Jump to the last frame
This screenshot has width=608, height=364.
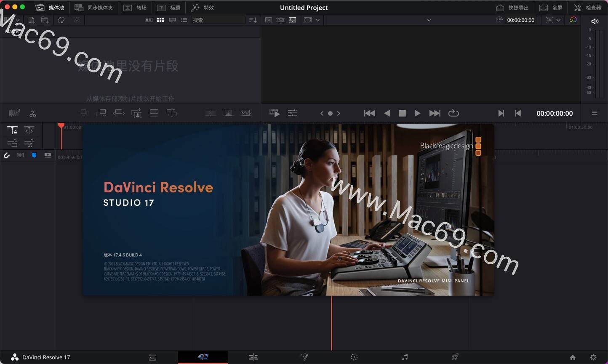tap(435, 113)
